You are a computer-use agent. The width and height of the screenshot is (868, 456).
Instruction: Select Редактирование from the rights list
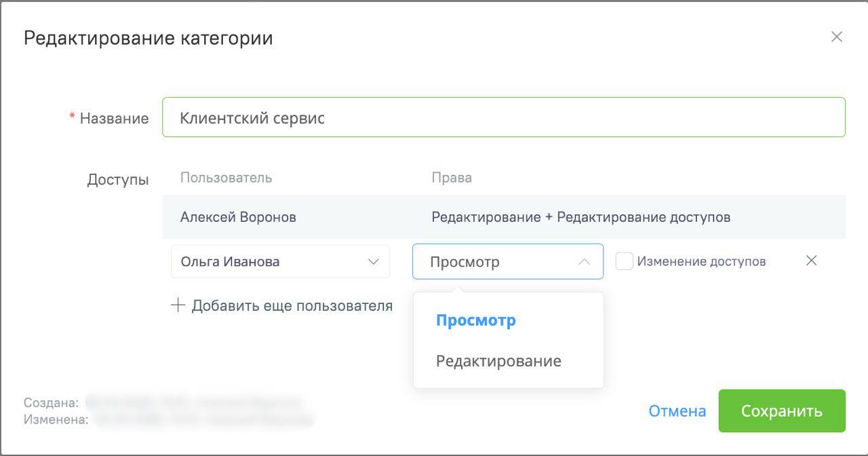(x=500, y=361)
